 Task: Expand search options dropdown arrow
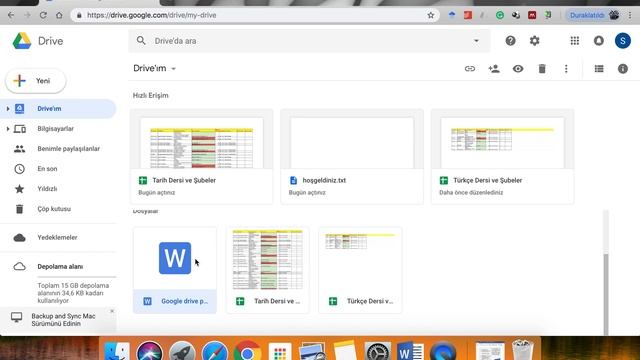click(476, 40)
